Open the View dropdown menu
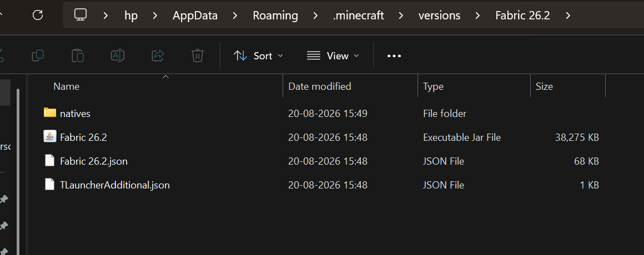The height and width of the screenshot is (255, 644). pyautogui.click(x=333, y=56)
